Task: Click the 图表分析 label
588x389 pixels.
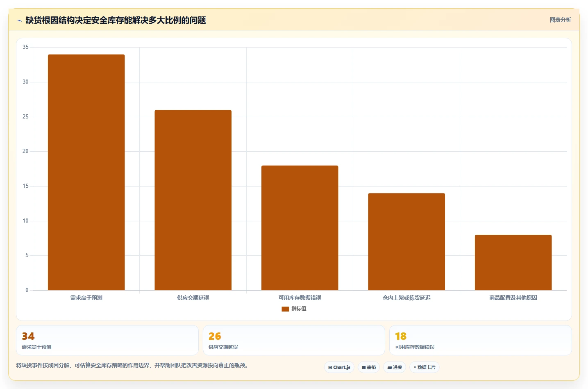Action: (x=560, y=20)
